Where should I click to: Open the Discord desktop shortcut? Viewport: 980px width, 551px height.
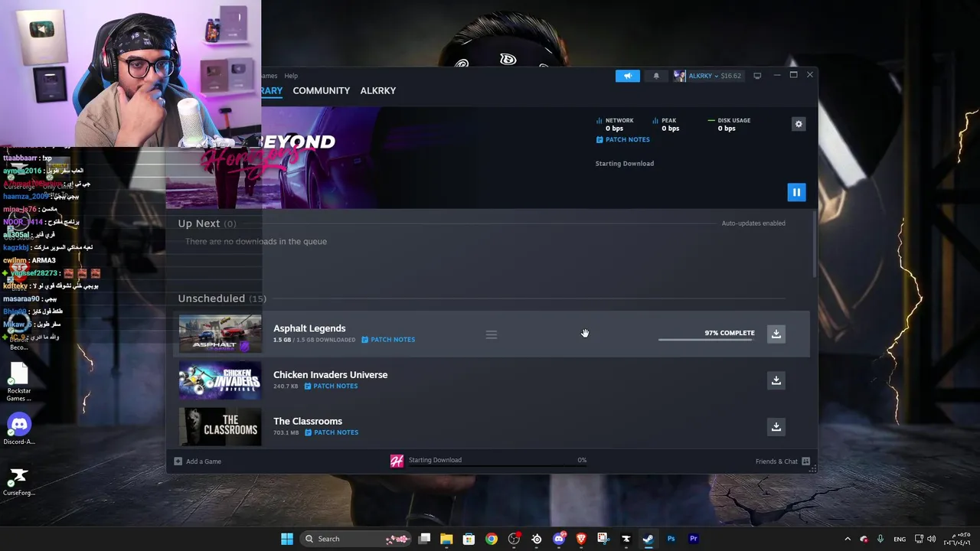19,429
